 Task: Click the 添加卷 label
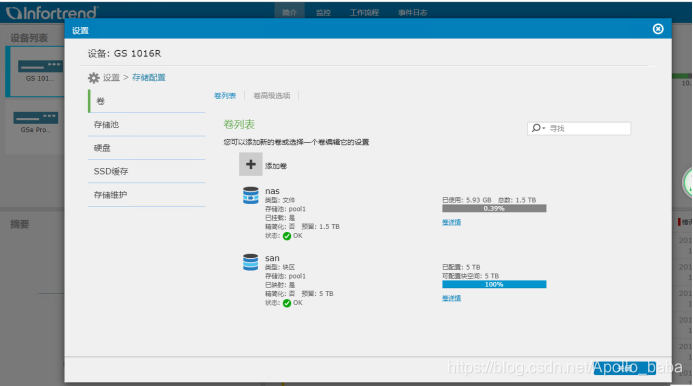(276, 166)
